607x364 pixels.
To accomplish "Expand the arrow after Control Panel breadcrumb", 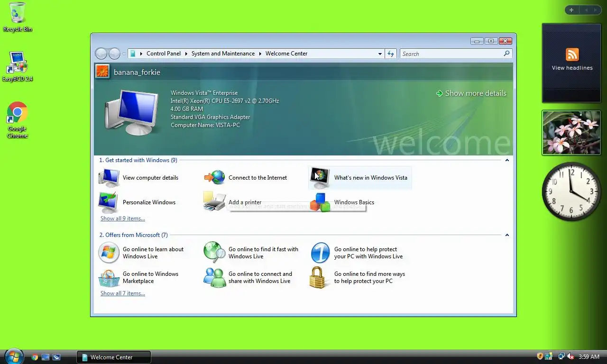I will [186, 54].
